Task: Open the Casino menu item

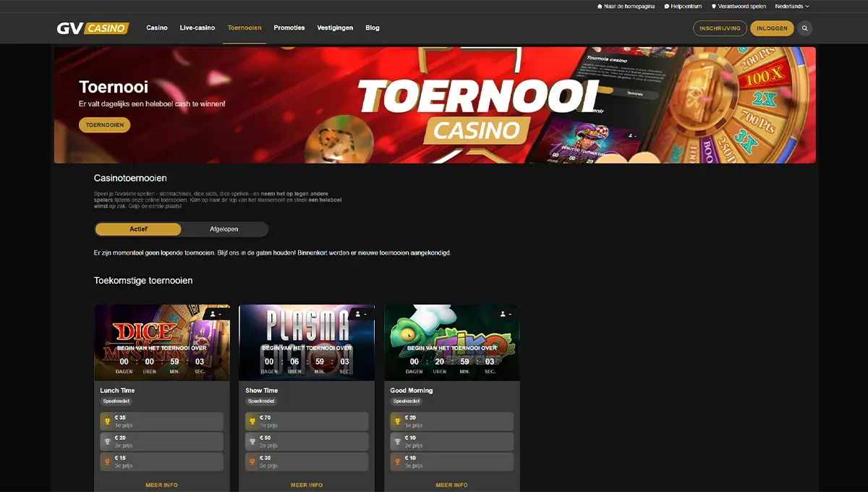Action: point(157,28)
